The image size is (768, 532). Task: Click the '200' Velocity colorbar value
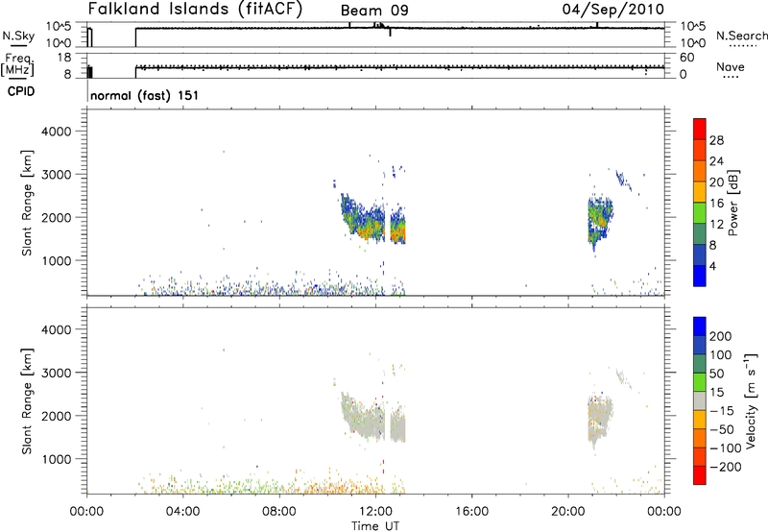pos(721,336)
